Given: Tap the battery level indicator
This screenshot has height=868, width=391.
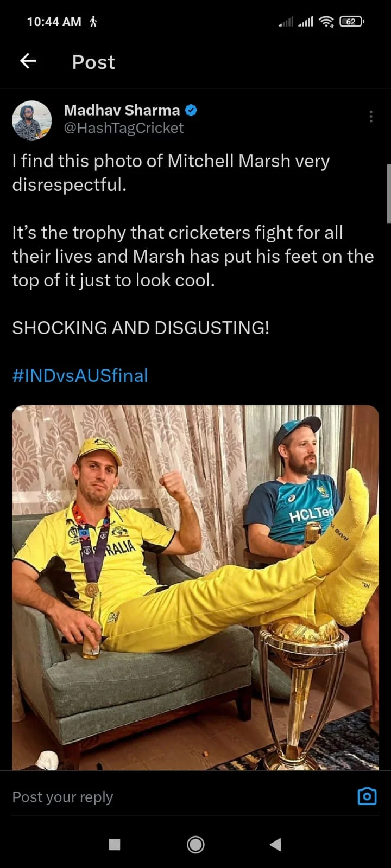Looking at the screenshot, I should pyautogui.click(x=351, y=22).
